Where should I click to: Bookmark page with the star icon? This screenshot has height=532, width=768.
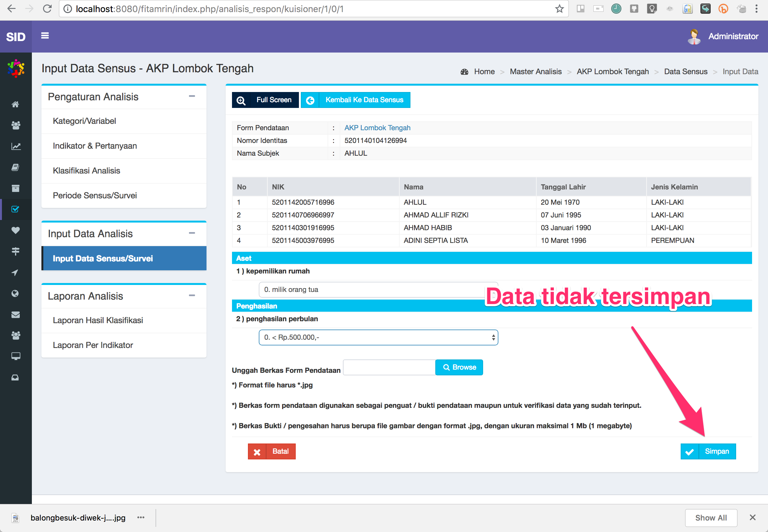pos(559,9)
